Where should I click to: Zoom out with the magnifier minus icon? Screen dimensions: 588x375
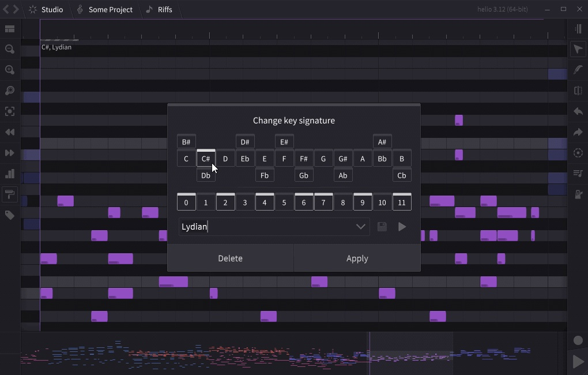[x=10, y=49]
